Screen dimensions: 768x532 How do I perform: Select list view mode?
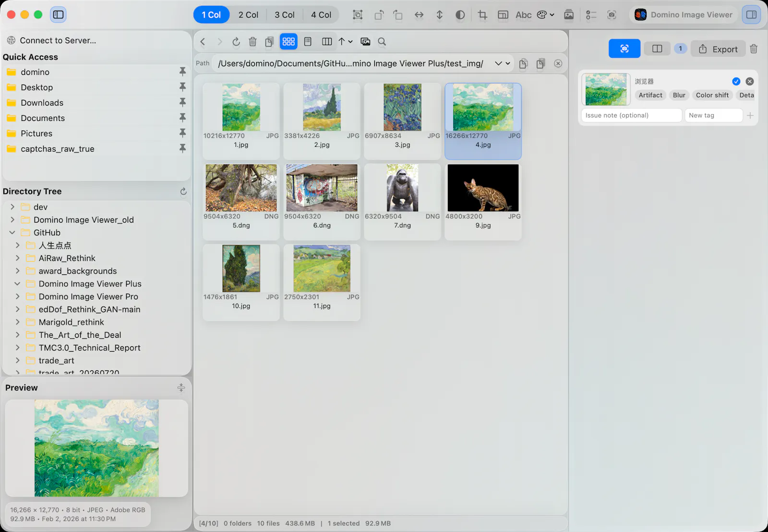coord(308,42)
